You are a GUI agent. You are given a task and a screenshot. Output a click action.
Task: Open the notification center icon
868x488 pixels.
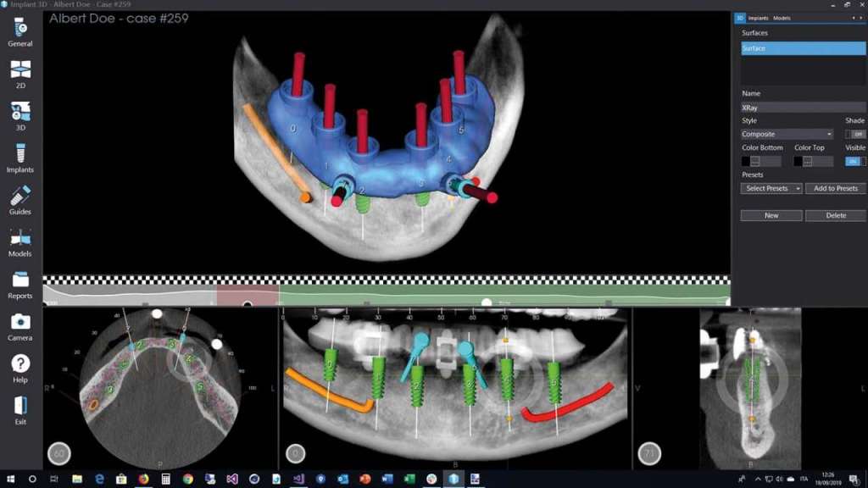[854, 480]
